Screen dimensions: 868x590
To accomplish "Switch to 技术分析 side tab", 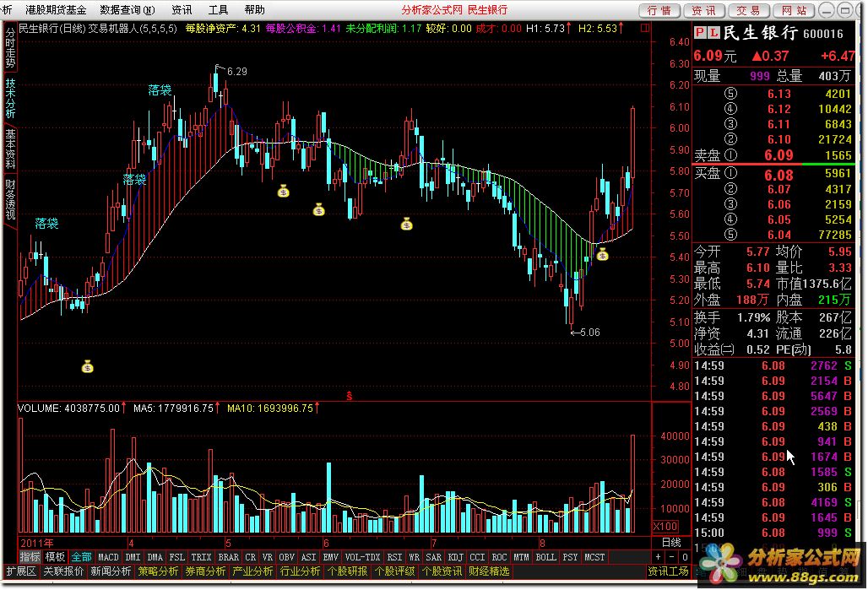I will [x=10, y=99].
